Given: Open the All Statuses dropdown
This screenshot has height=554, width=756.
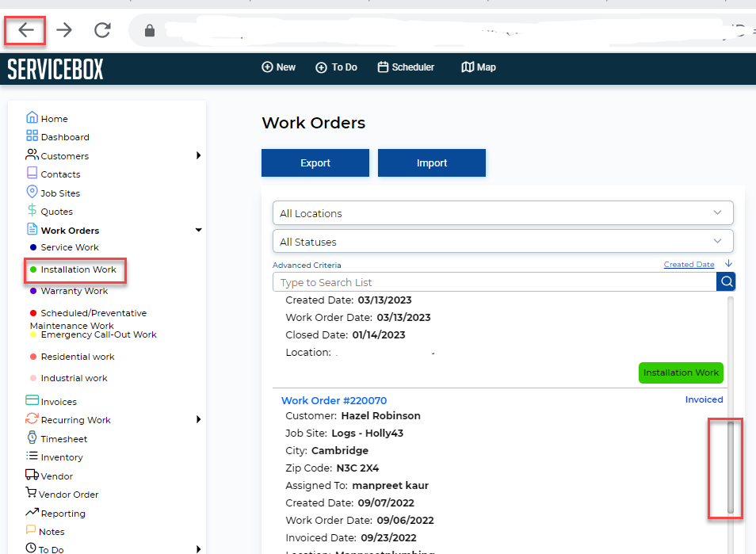Looking at the screenshot, I should pos(503,241).
